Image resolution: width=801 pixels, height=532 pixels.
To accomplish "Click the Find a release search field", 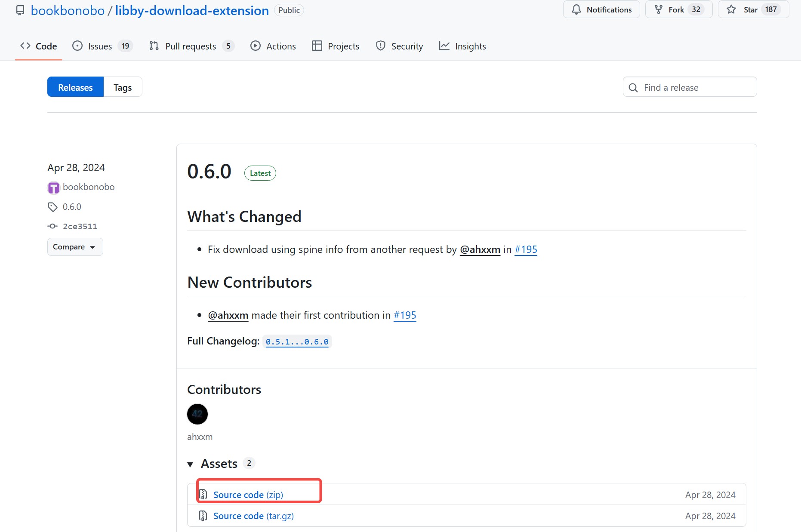I will pyautogui.click(x=697, y=87).
